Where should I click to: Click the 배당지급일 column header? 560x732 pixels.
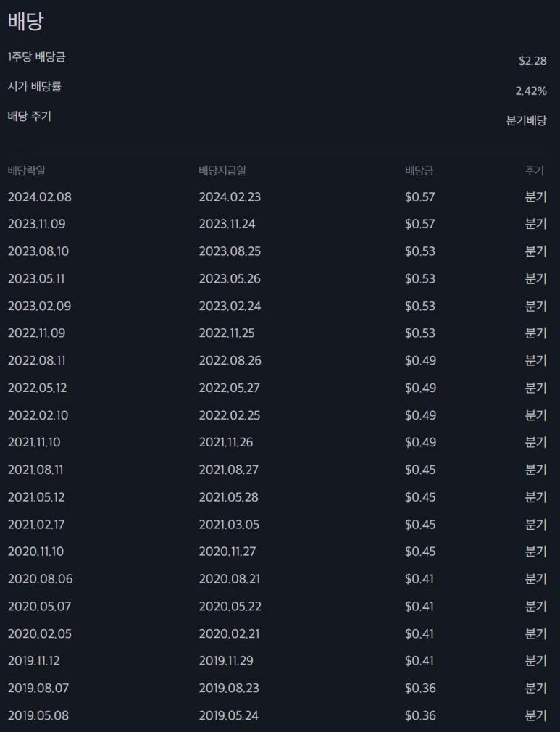click(x=222, y=170)
